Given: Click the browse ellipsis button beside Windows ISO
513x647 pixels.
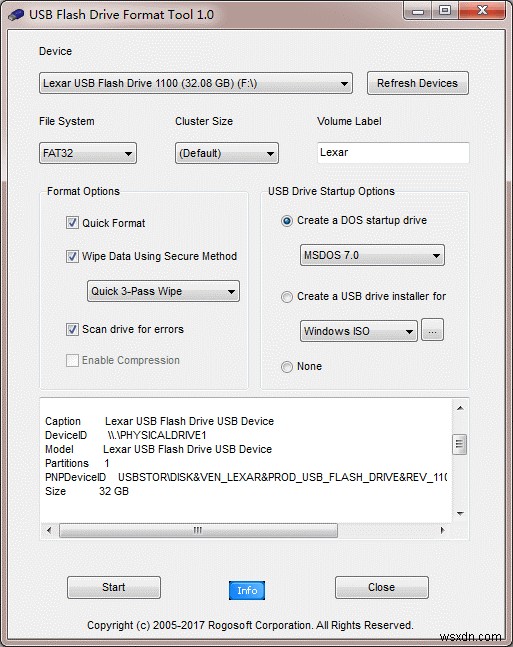Looking at the screenshot, I should click(x=433, y=330).
